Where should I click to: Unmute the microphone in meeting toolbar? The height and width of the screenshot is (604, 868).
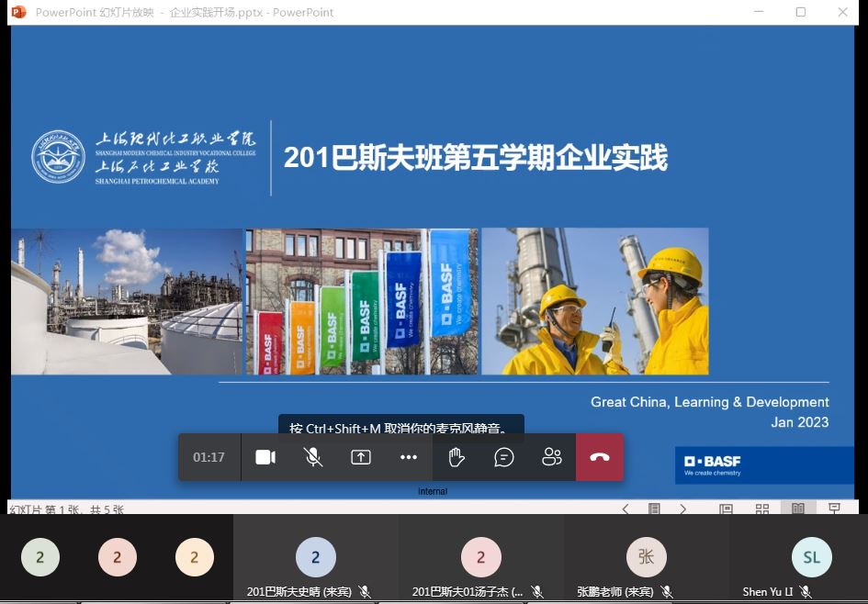(x=313, y=457)
